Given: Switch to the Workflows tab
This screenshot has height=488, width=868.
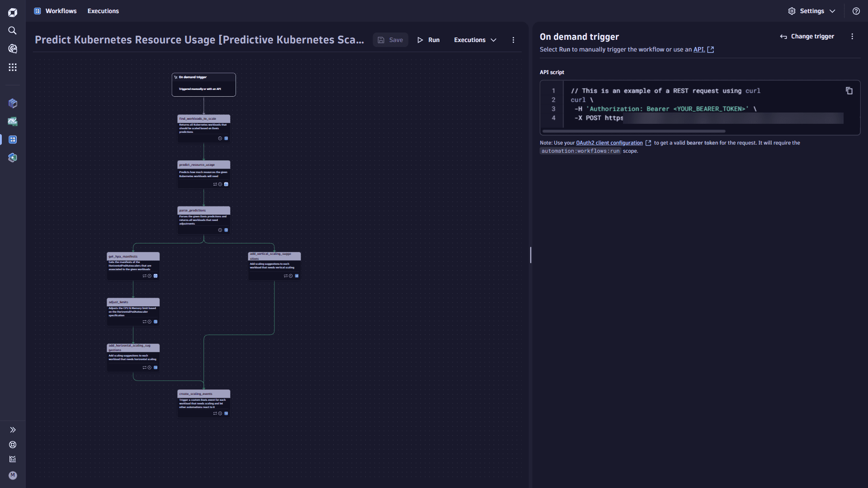Looking at the screenshot, I should click(56, 11).
